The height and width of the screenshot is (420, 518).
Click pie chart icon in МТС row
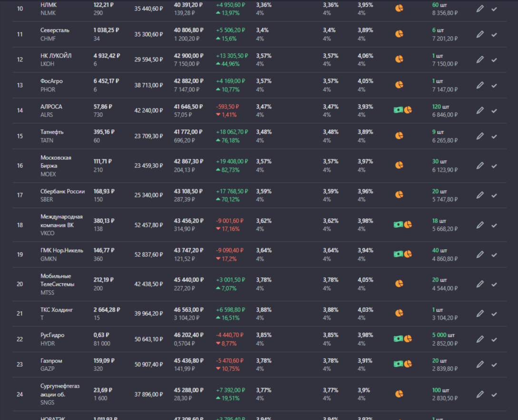tap(400, 283)
